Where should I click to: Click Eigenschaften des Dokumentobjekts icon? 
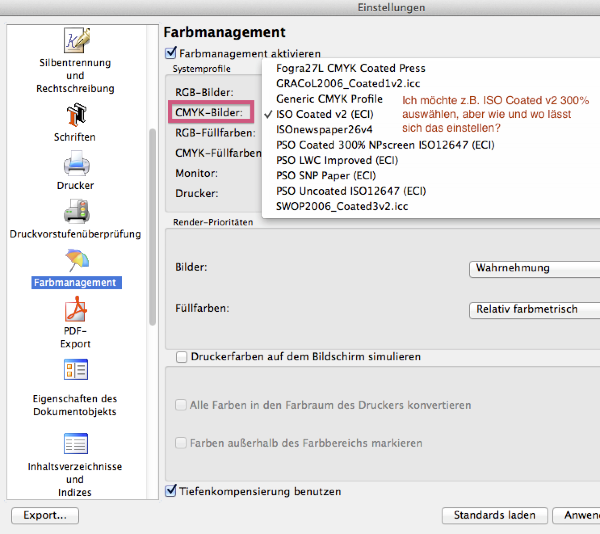tap(76, 373)
